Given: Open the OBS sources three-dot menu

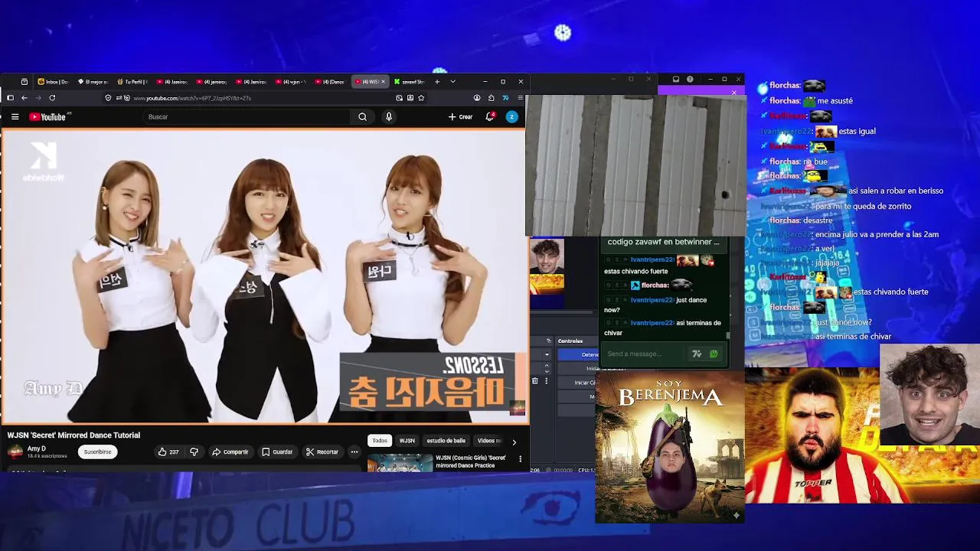Looking at the screenshot, I should (547, 380).
